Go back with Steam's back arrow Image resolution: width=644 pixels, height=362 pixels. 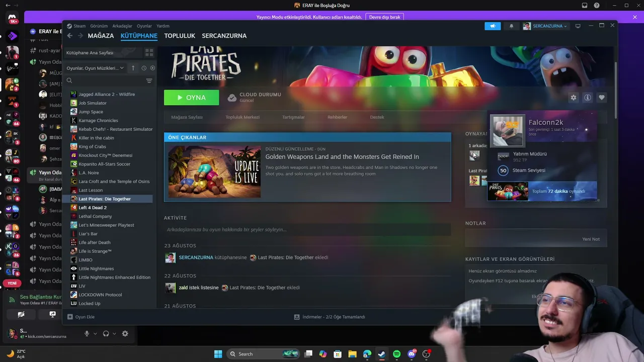click(x=70, y=36)
